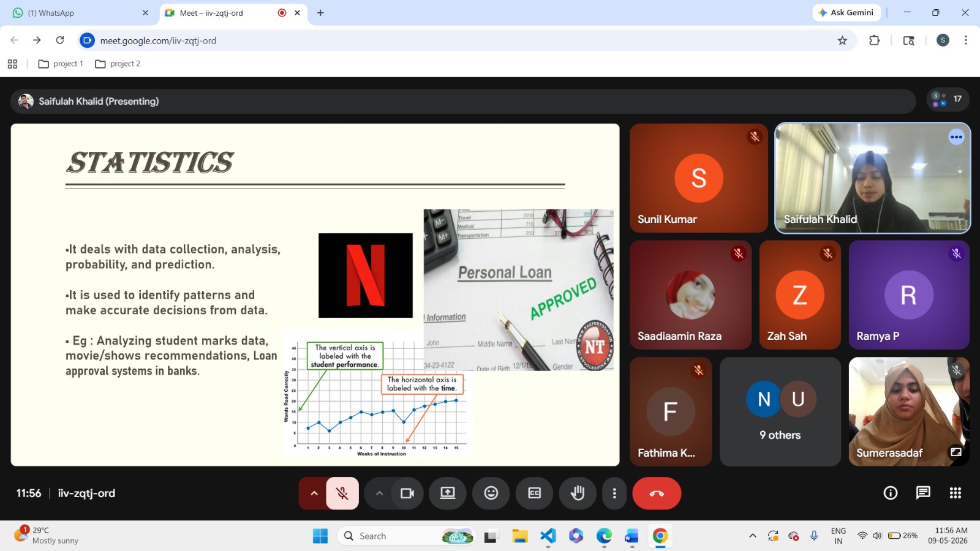Open the in-call chat panel
The height and width of the screenshot is (551, 980).
click(923, 493)
